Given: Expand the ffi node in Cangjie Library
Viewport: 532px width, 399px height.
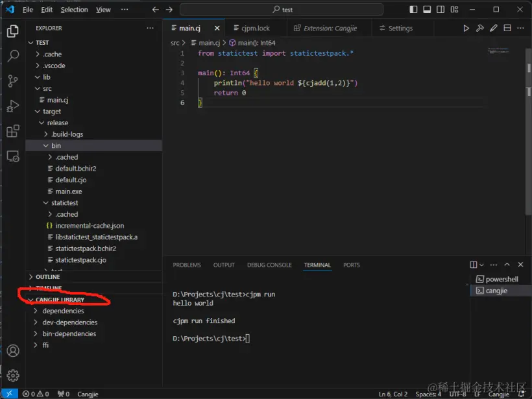Looking at the screenshot, I should click(36, 345).
